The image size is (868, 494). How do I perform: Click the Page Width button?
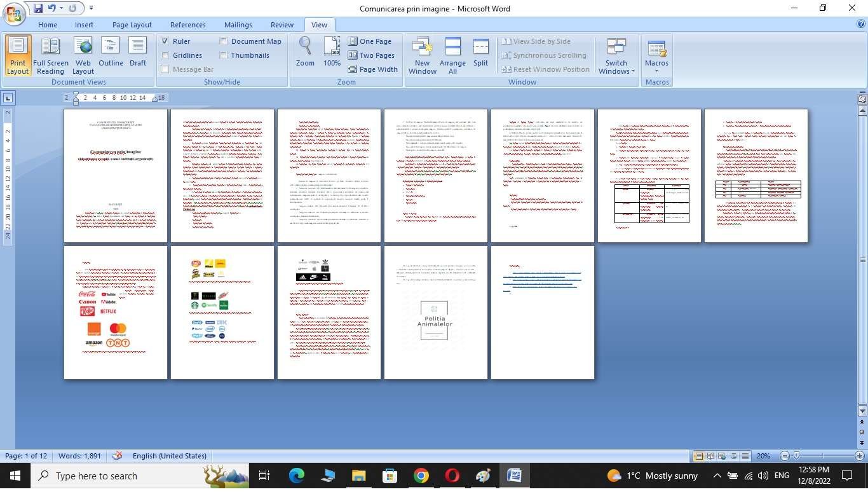372,69
